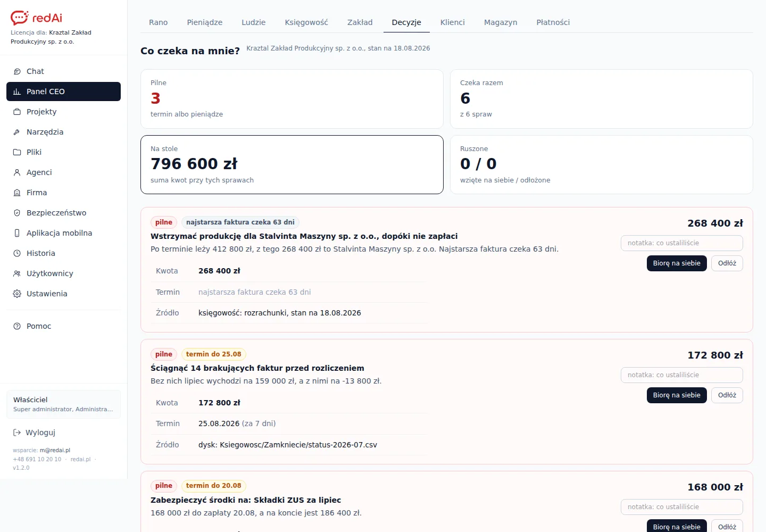Open Aplikacja mobilna in the sidebar

point(64,233)
